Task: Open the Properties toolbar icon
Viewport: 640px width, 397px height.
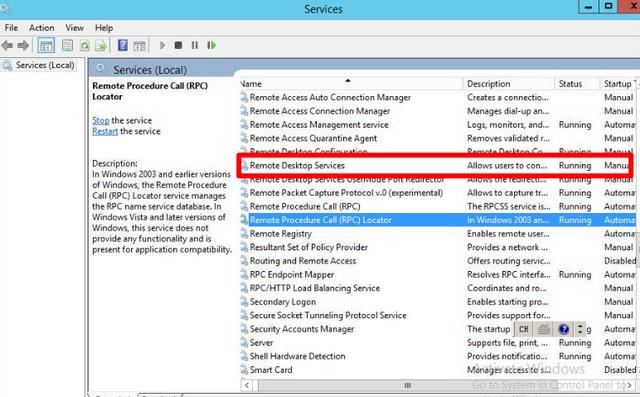Action: [67, 45]
